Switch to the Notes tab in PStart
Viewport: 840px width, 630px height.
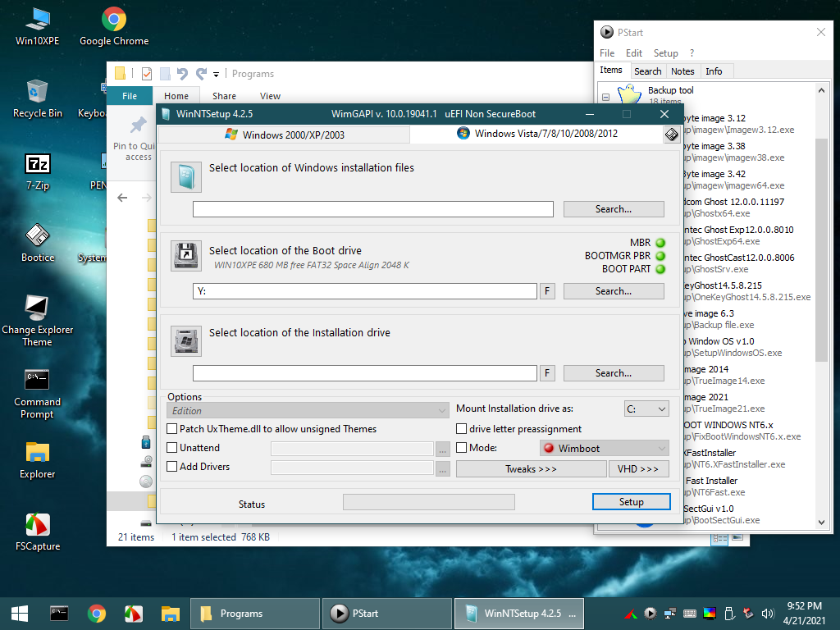click(x=682, y=71)
